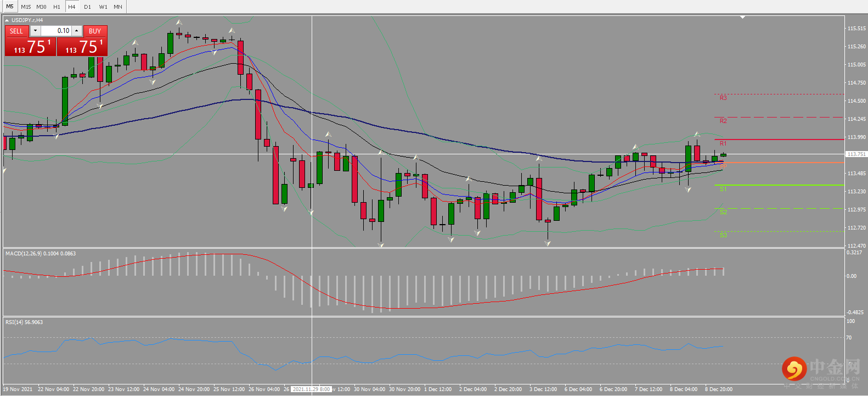Image resolution: width=868 pixels, height=396 pixels.
Task: Select the M30 timeframe tab
Action: [x=41, y=7]
